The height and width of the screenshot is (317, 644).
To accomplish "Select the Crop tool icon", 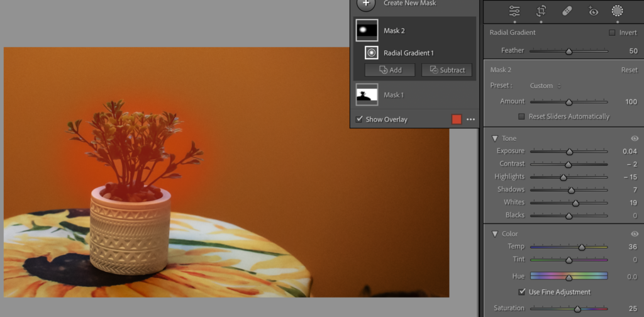I will pos(541,11).
